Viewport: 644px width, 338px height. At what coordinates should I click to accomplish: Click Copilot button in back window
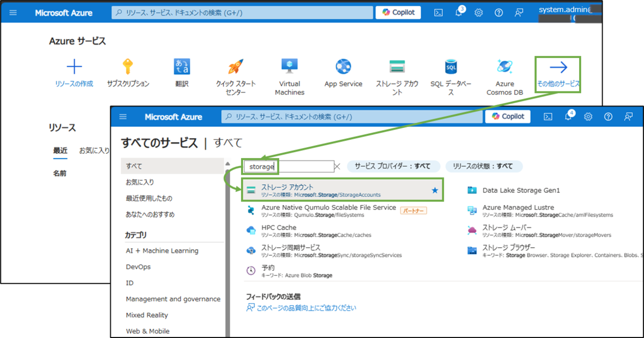(398, 13)
